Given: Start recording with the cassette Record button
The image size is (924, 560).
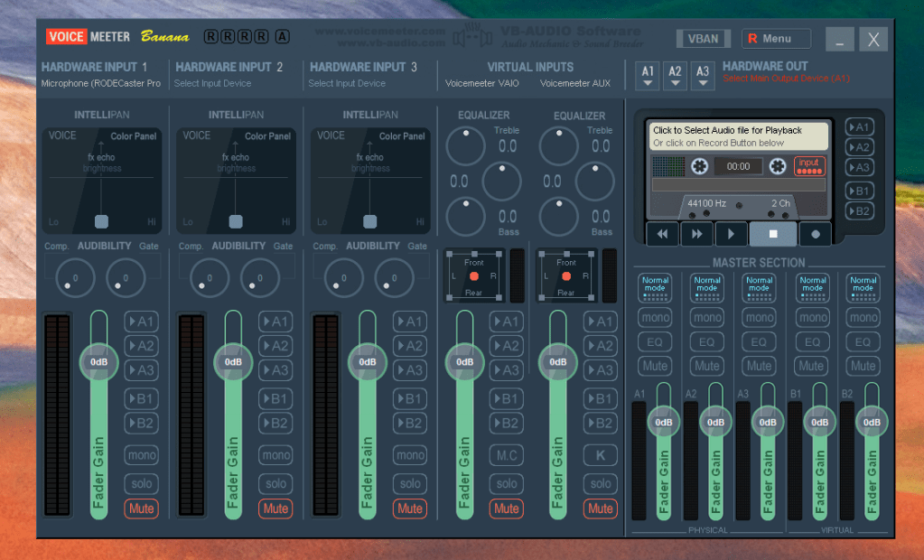Looking at the screenshot, I should tap(815, 234).
